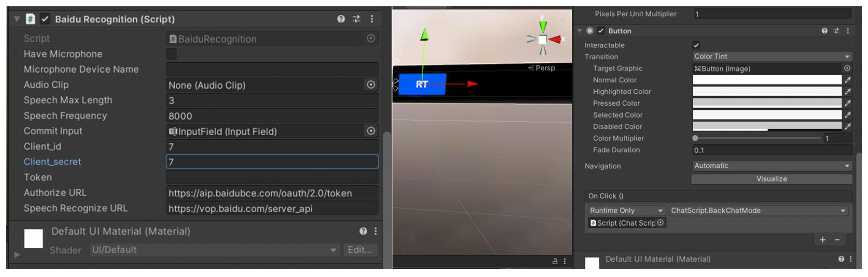Open Baidu Recognition component options menu
Screen dimensions: 868x277
[x=372, y=19]
